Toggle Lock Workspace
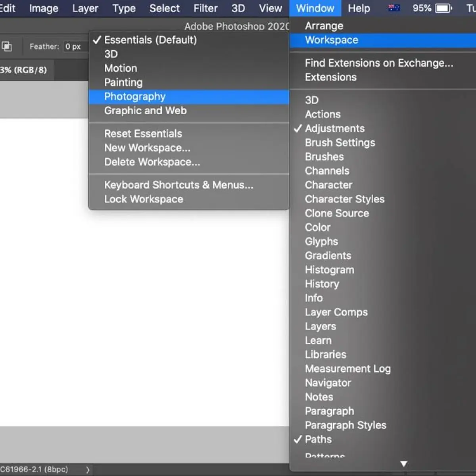This screenshot has height=476, width=476. tap(189, 199)
